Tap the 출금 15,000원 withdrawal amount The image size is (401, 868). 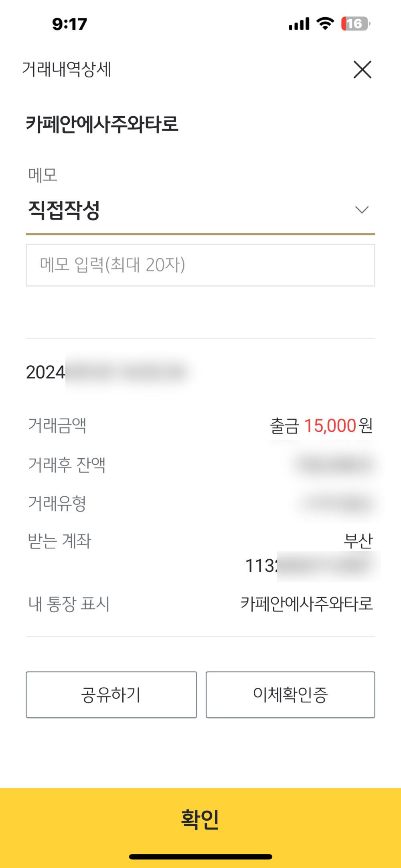[321, 426]
